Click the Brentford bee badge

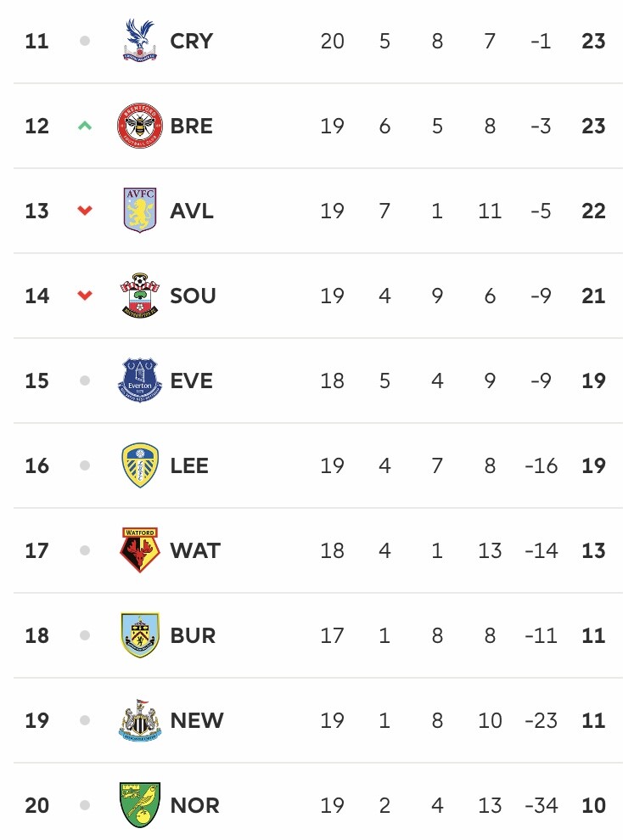point(140,126)
